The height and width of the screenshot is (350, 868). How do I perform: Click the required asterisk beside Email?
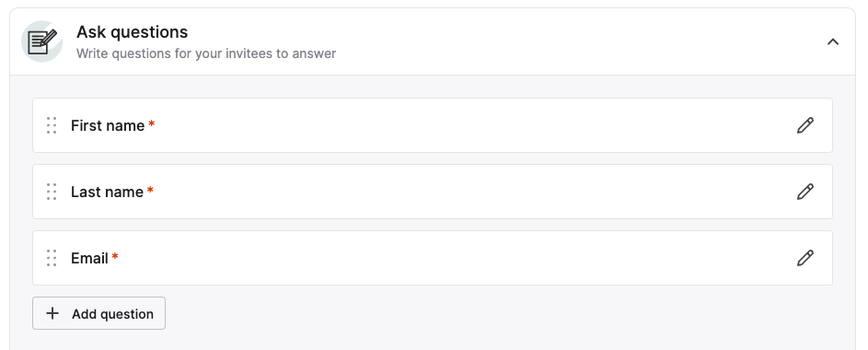114,257
